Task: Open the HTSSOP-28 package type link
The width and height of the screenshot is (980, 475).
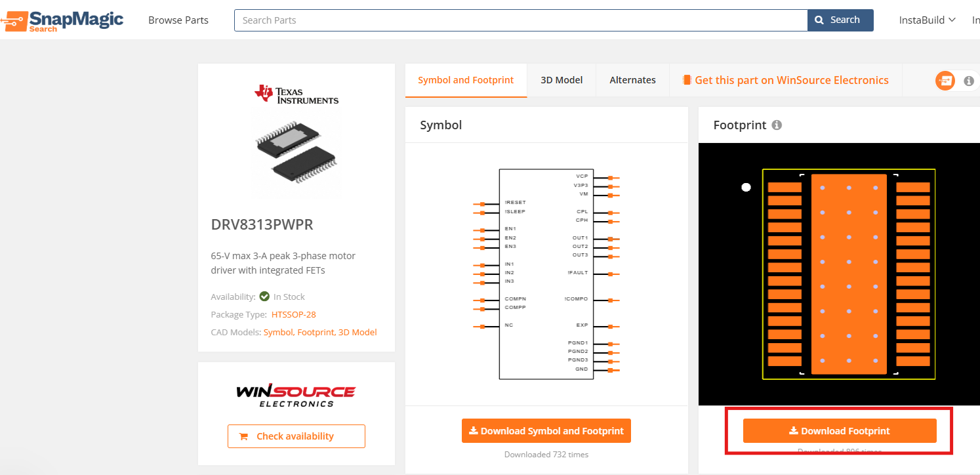Action: coord(294,314)
